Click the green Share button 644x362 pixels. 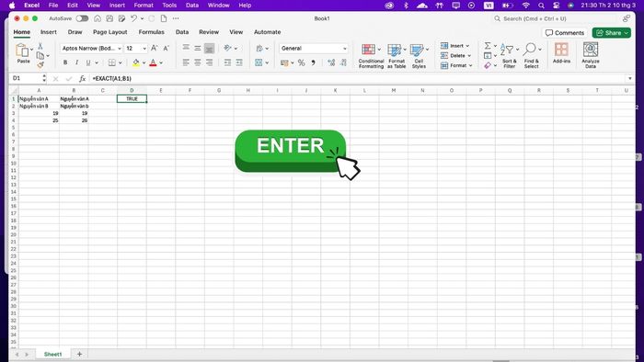click(612, 33)
